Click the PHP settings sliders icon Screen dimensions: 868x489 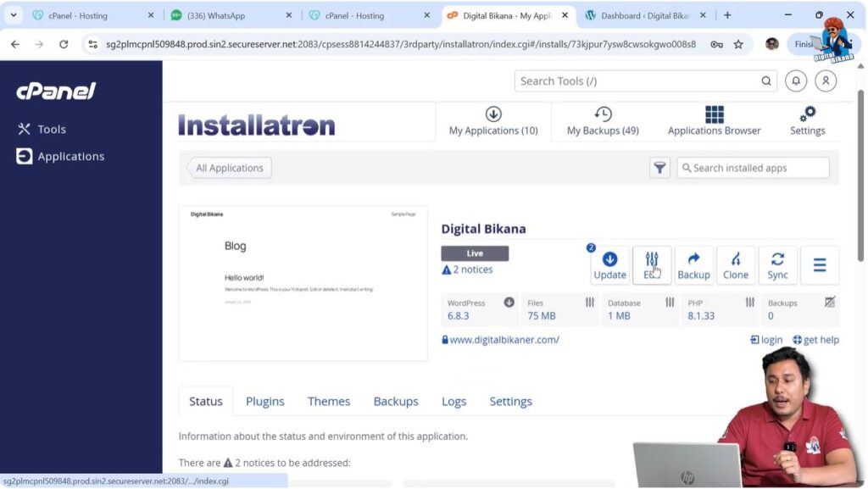tap(749, 302)
